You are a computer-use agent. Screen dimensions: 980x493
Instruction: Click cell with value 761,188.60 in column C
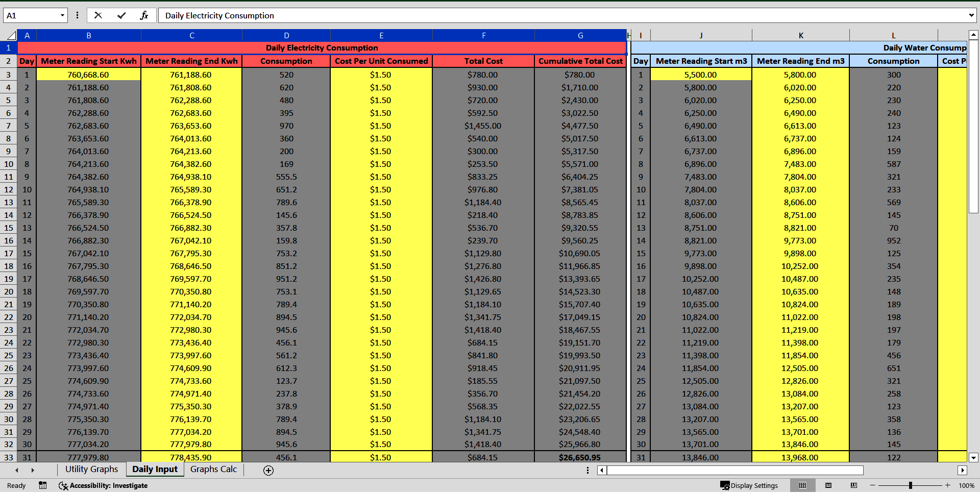pyautogui.click(x=191, y=75)
